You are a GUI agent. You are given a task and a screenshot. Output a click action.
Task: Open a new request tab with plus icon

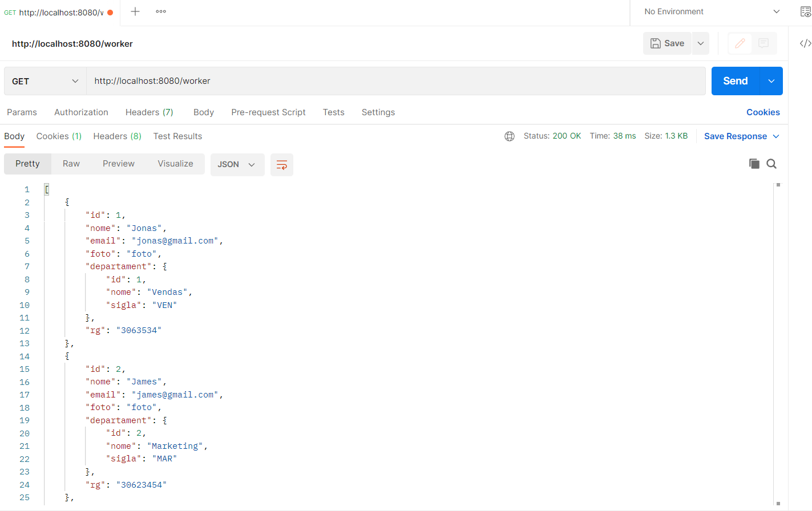tap(135, 11)
